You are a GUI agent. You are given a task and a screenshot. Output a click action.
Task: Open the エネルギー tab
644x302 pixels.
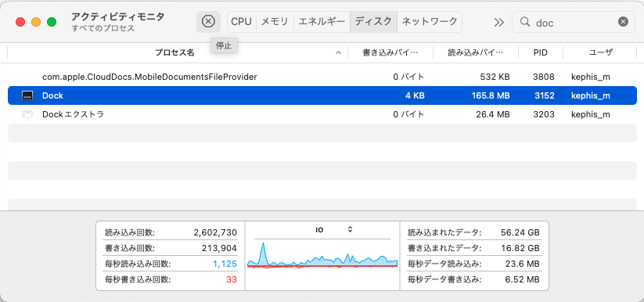322,21
